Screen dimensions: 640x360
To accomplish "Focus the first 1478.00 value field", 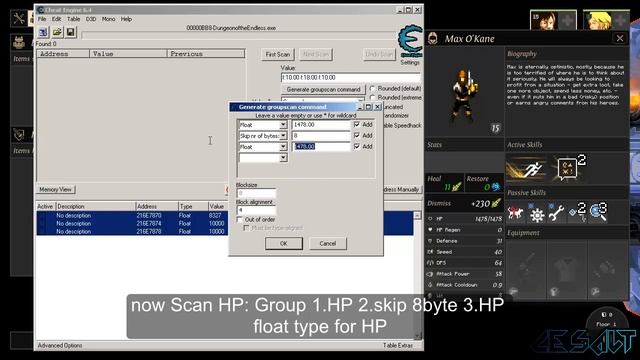I will pos(321,124).
